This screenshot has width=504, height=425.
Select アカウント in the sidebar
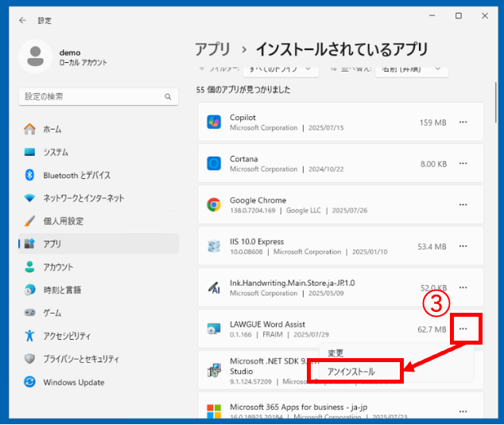(58, 267)
